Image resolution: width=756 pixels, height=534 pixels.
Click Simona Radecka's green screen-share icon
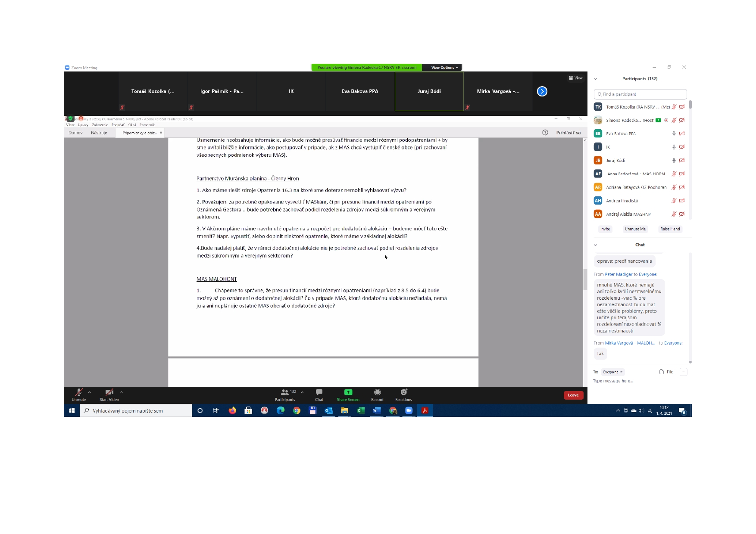click(659, 120)
